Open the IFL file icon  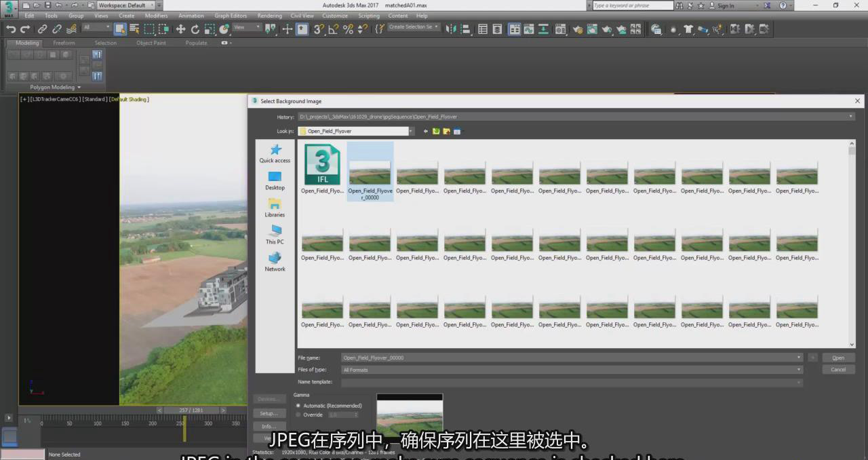322,165
